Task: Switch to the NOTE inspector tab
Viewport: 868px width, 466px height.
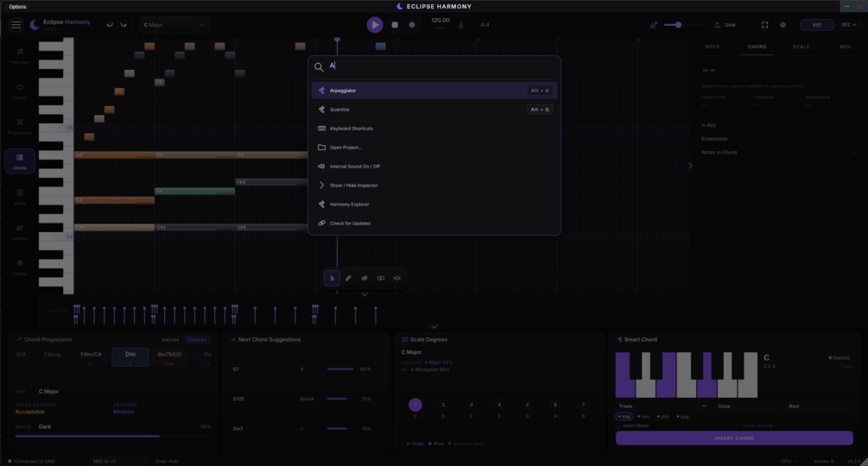Action: click(713, 47)
